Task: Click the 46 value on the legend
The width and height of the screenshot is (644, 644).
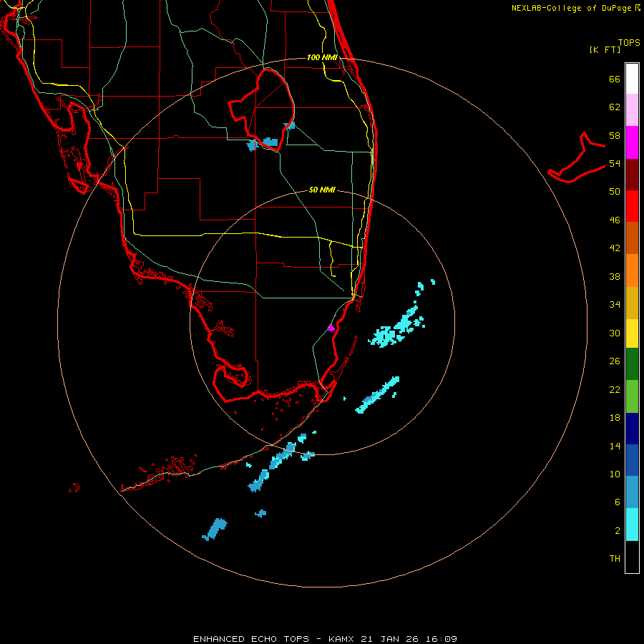Action: (x=615, y=220)
